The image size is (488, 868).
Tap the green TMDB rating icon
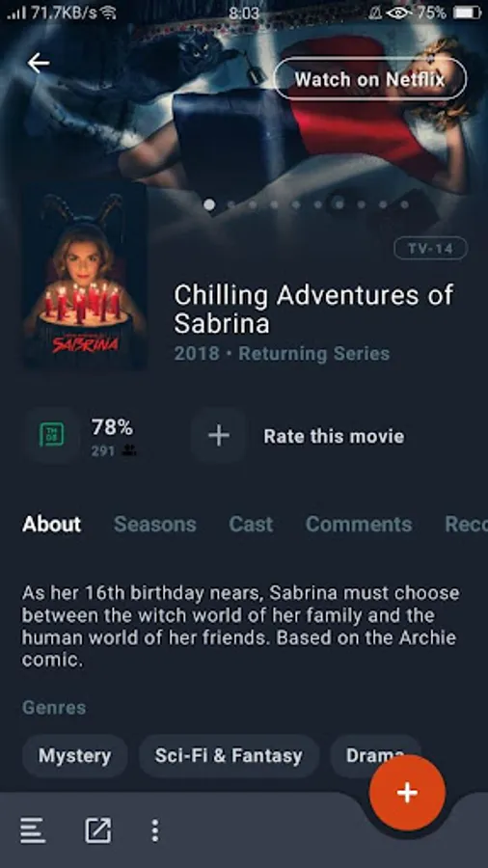click(52, 436)
